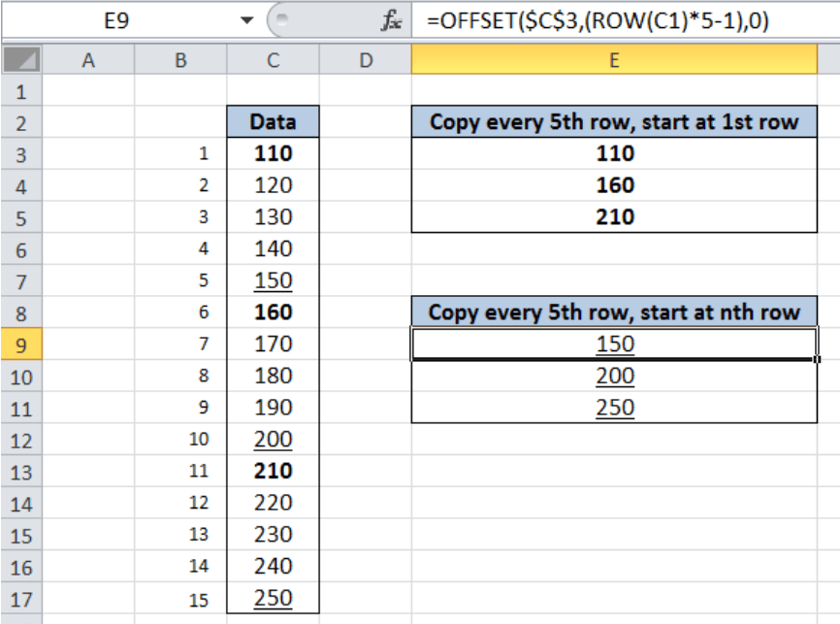Select column C header
Image resolution: width=840 pixels, height=624 pixels.
tap(273, 59)
